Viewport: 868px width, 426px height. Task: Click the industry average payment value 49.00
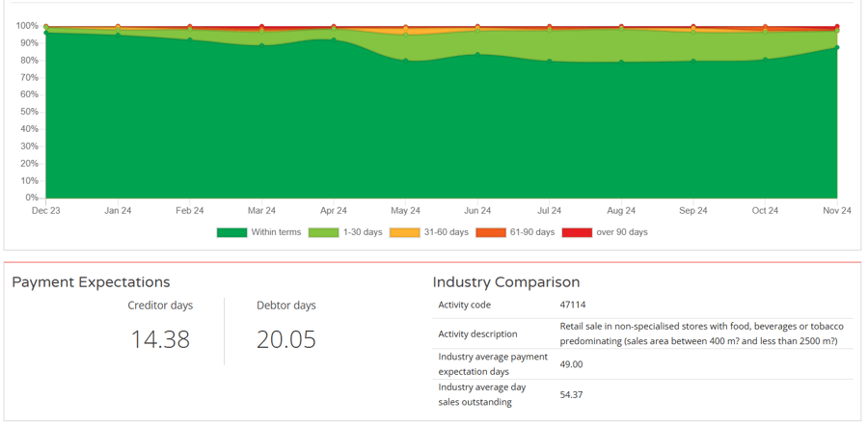[x=571, y=364]
